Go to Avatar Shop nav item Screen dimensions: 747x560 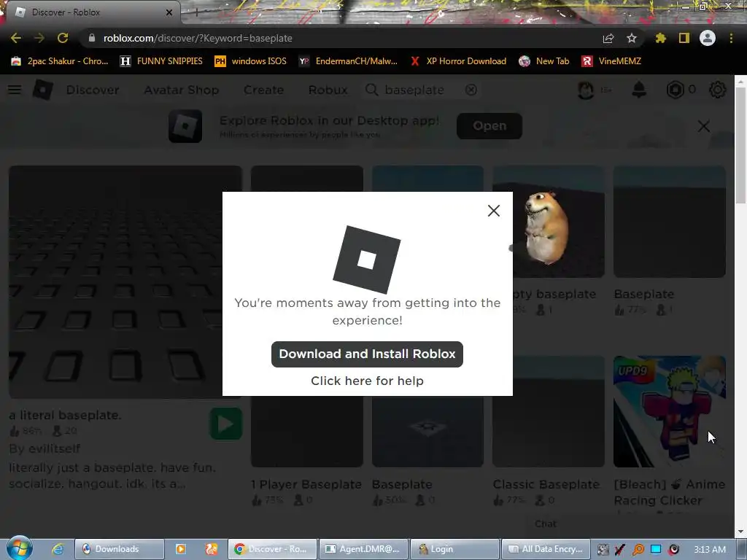pos(182,90)
